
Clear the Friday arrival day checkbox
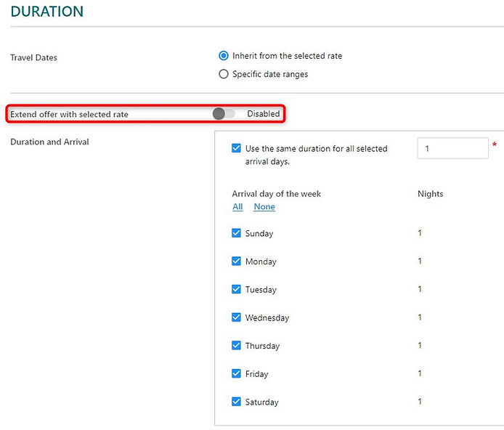point(236,374)
